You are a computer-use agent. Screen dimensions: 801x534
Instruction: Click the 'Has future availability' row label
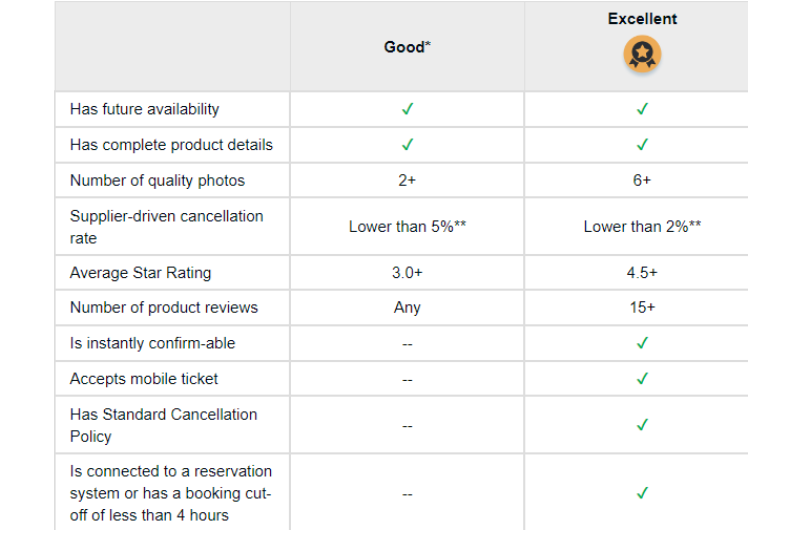click(x=145, y=109)
